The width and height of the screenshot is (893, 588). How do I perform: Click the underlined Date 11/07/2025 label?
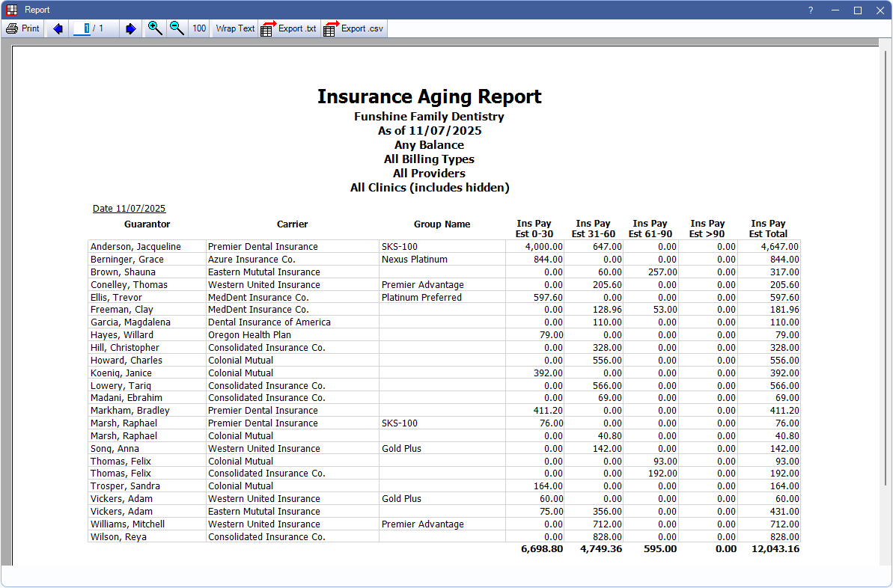[x=129, y=209]
